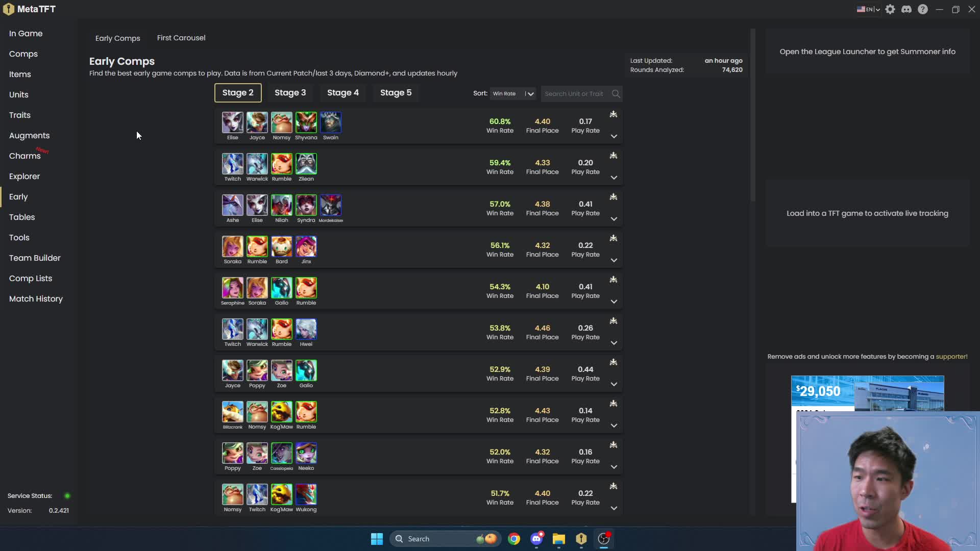This screenshot has height=551, width=980.
Task: Click the search magnifier icon
Action: [x=616, y=94]
